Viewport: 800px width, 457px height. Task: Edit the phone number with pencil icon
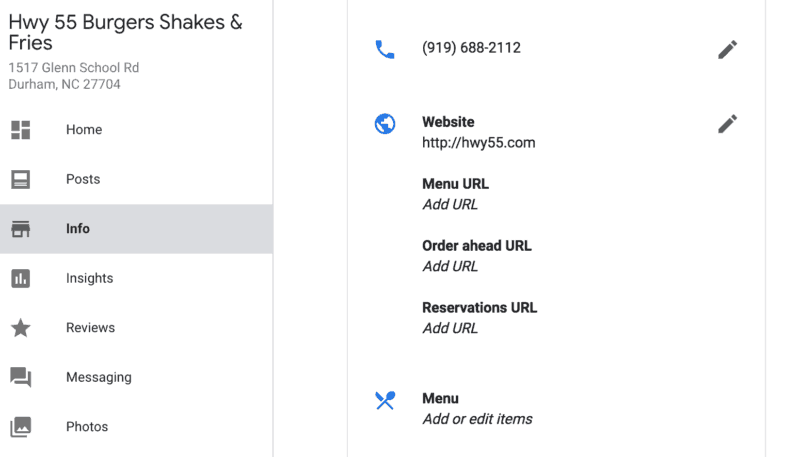727,49
